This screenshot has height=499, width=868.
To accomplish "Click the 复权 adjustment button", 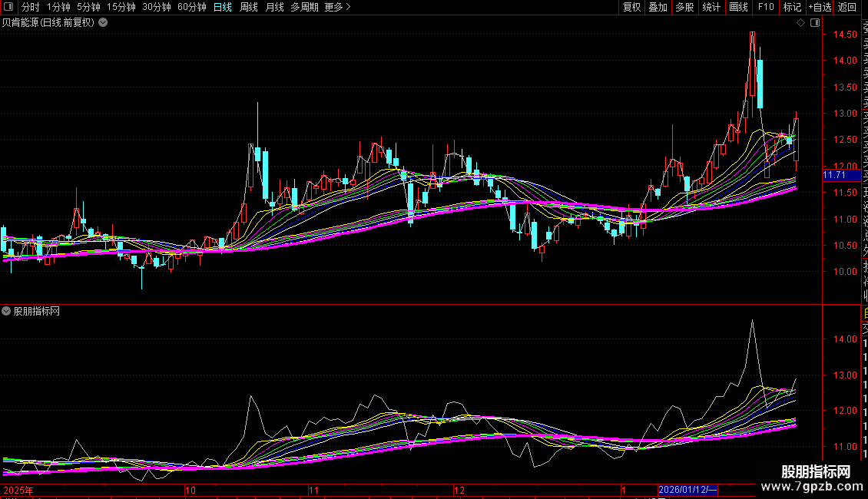I will tap(631, 7).
